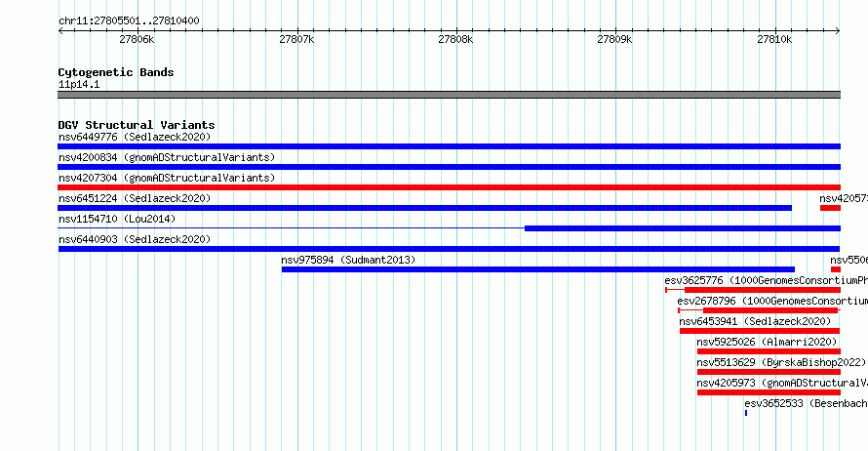The image size is (868, 451).
Task: Click nsv5513629 (ByrskaBishop2022) label
Action: pyautogui.click(x=781, y=362)
